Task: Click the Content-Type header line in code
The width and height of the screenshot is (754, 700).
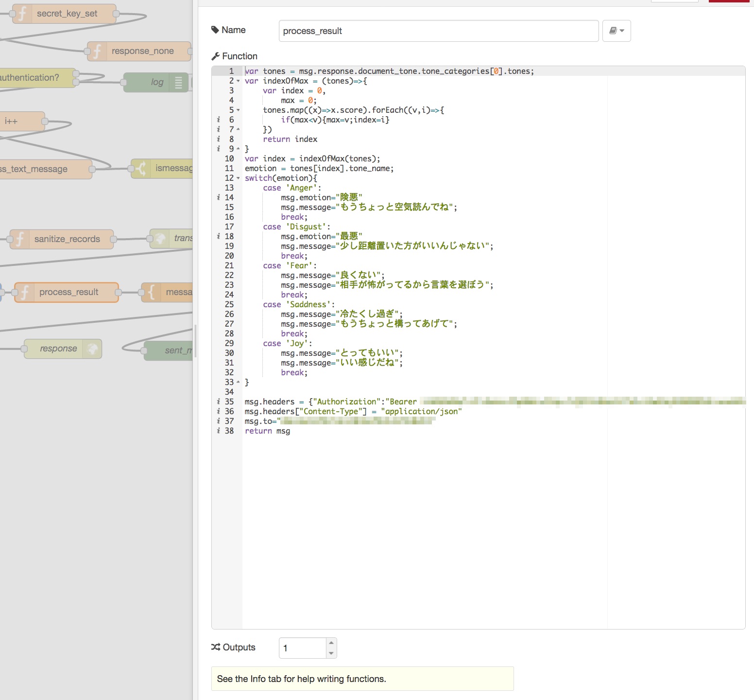Action: pyautogui.click(x=353, y=411)
